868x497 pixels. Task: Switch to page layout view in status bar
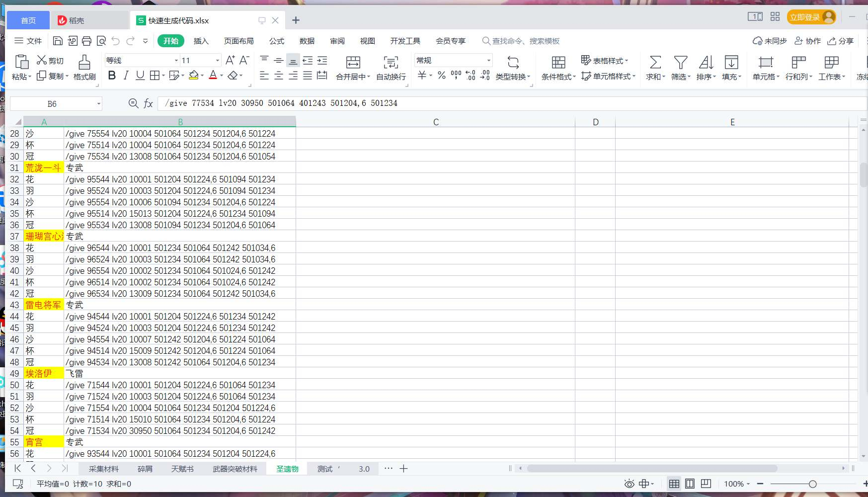690,484
